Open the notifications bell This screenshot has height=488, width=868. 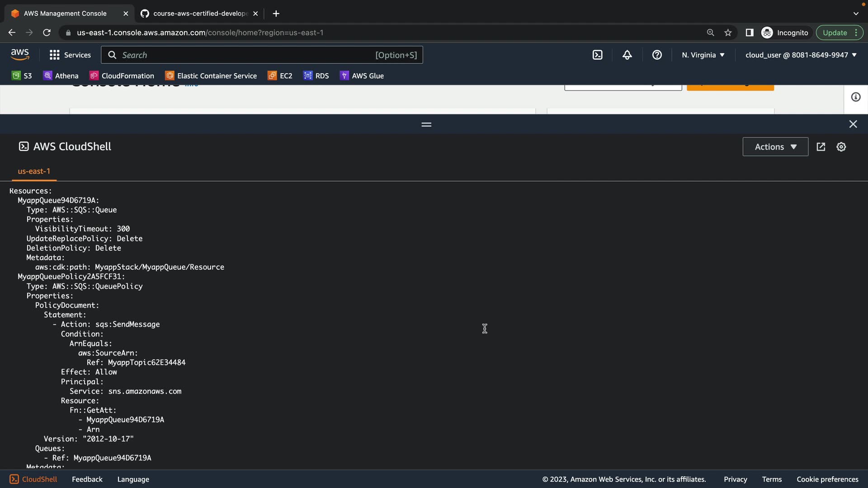point(627,55)
